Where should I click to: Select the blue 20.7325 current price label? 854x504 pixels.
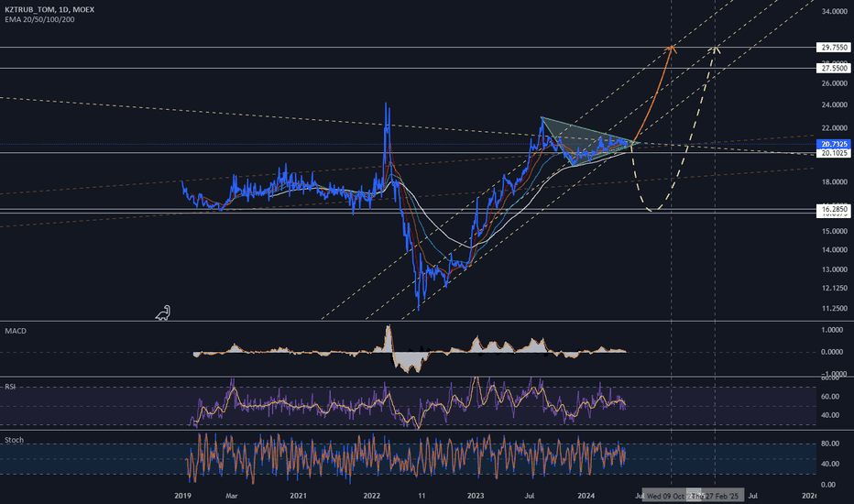pyautogui.click(x=834, y=144)
